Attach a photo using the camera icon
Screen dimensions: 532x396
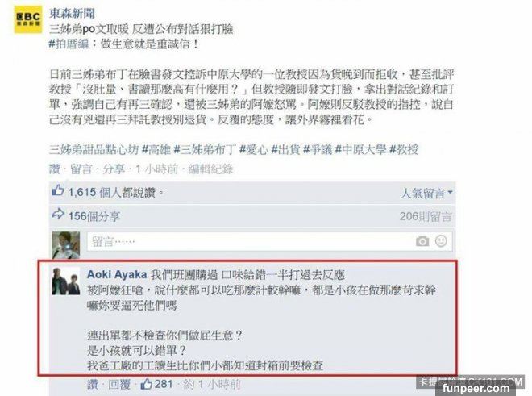tap(422, 241)
